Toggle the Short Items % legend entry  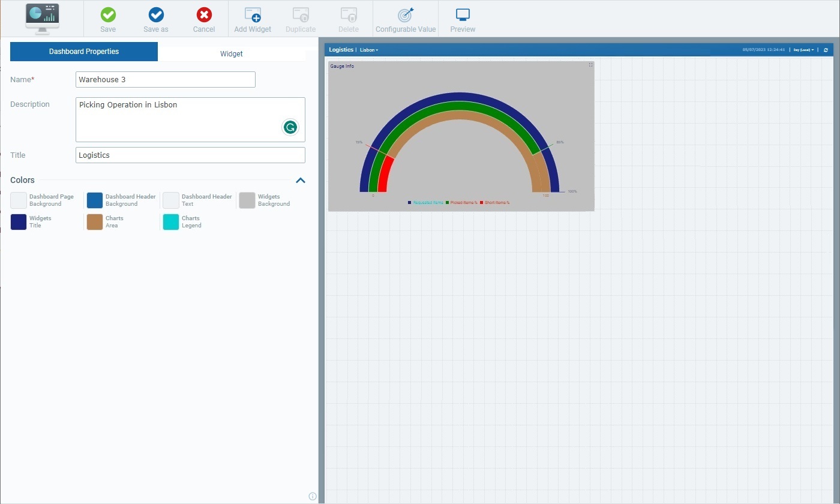497,203
